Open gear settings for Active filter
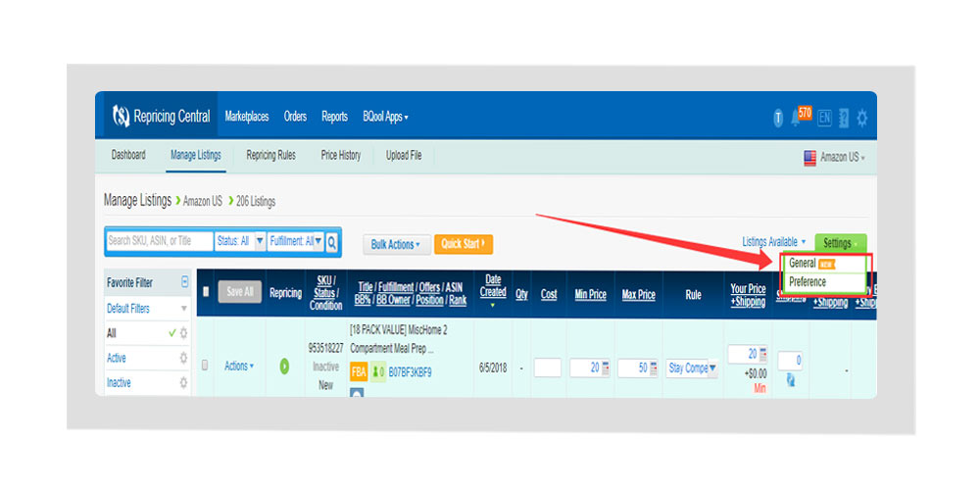Image resolution: width=980 pixels, height=490 pixels. (183, 359)
